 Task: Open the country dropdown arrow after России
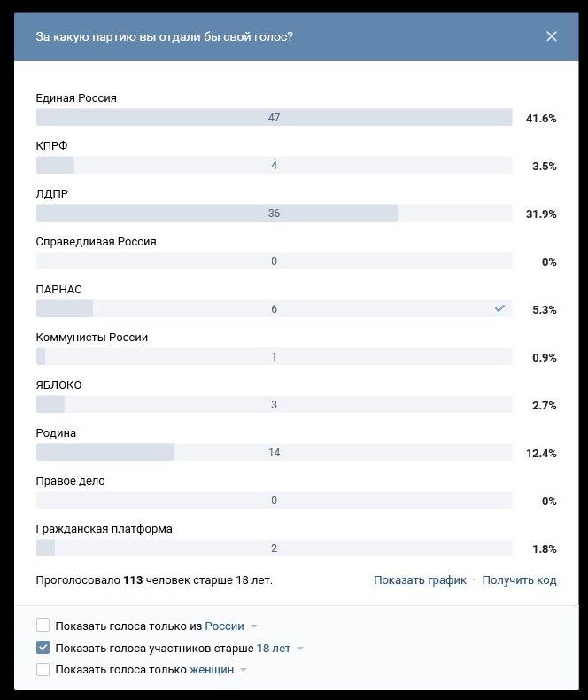[x=254, y=626]
